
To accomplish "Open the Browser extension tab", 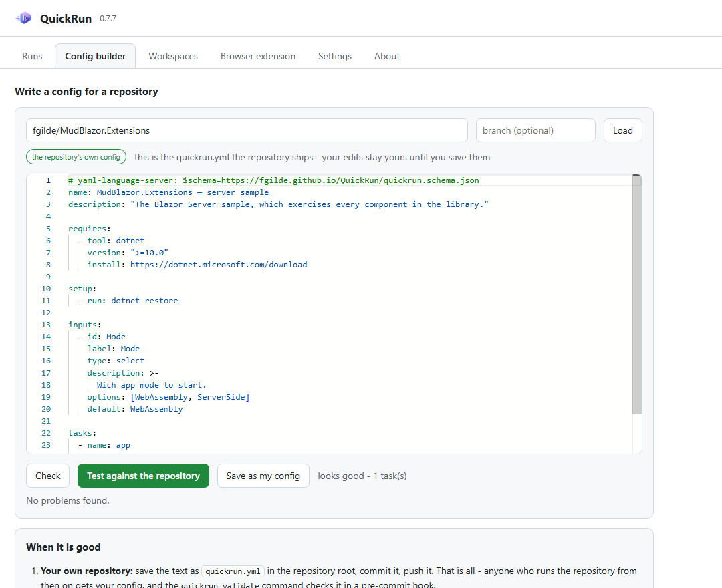I will 258,56.
